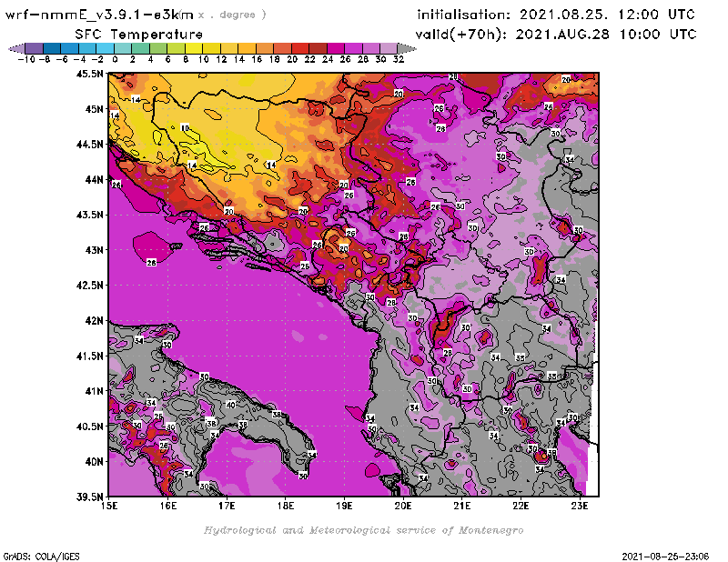The height and width of the screenshot is (562, 728).
Task: Click the lilac arrow end below -10
Action: point(16,48)
